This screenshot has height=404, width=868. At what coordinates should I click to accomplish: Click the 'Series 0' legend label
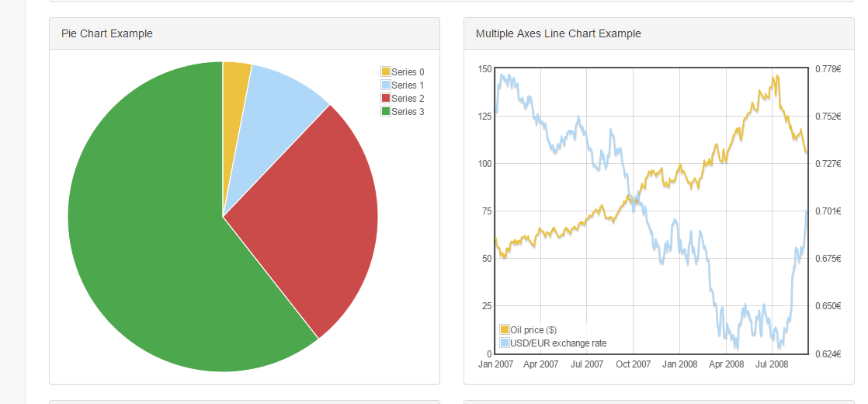(408, 72)
